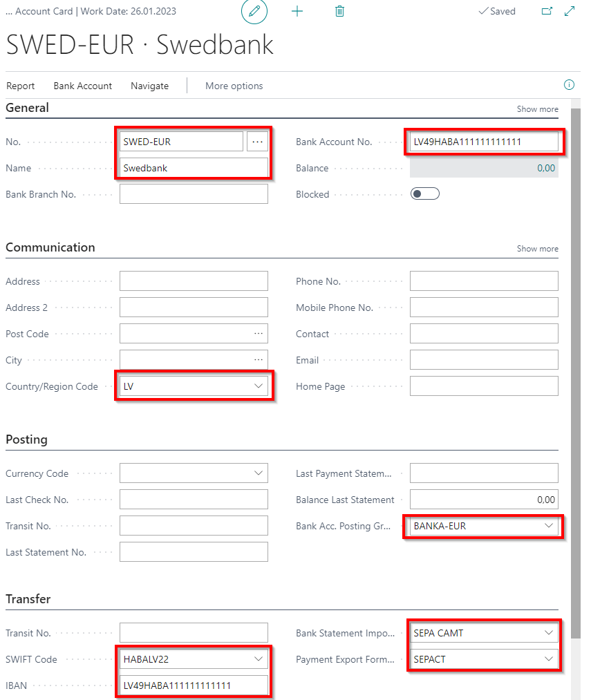
Task: Click Show more in the Communication section
Action: [537, 249]
